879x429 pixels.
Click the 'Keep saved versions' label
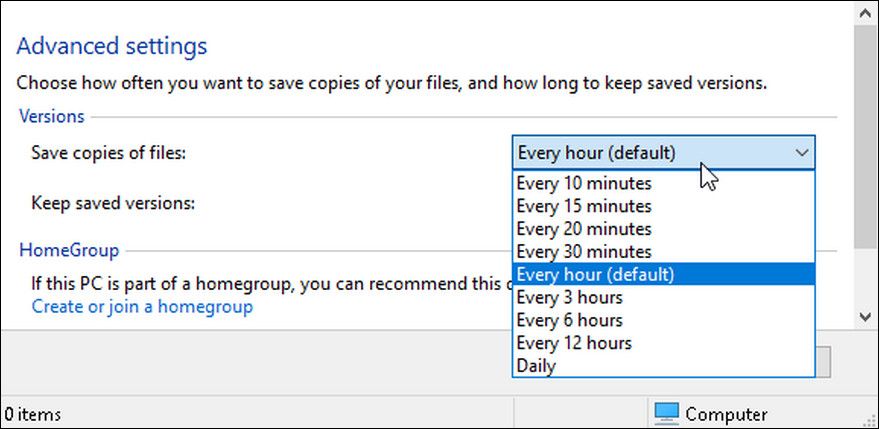click(112, 203)
